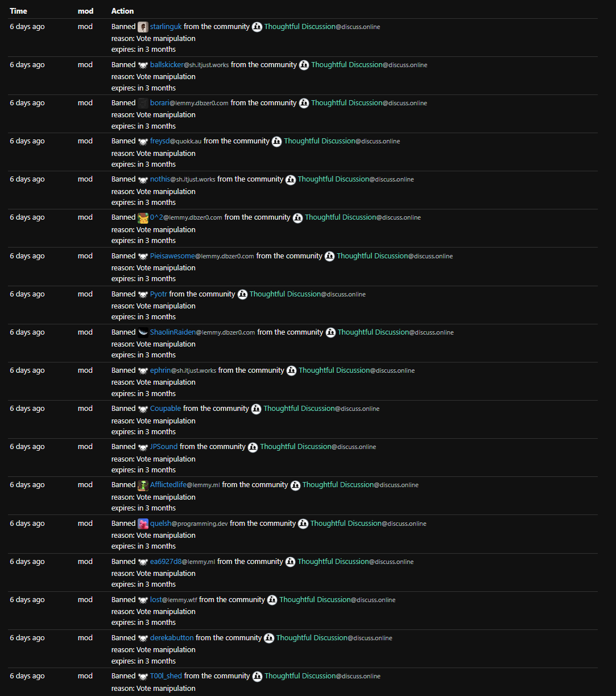Visit the lost@lemmy.wtf user link
Screen dimensions: 616x696
point(173,600)
